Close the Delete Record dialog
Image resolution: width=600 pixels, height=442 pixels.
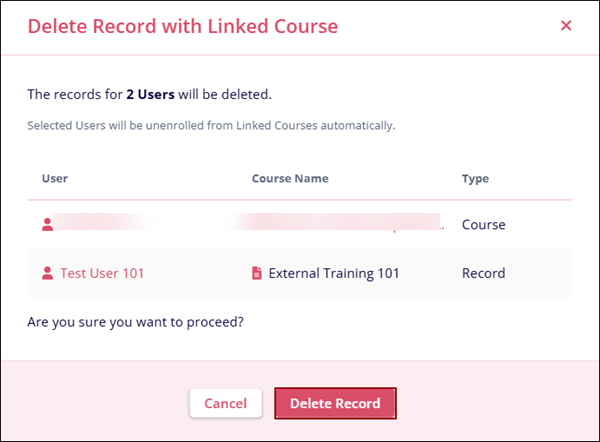click(566, 26)
